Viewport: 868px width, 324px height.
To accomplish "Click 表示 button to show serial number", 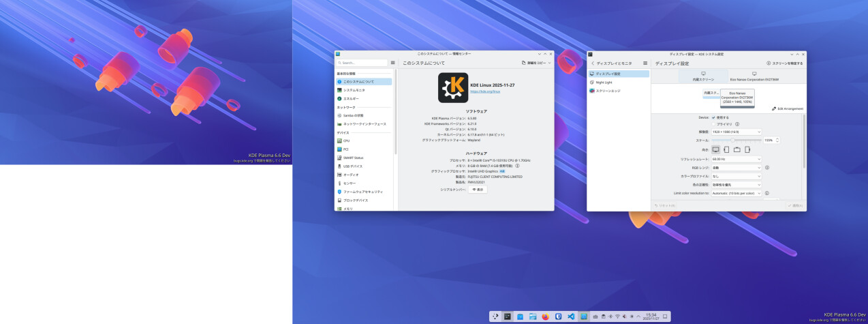I will tap(478, 190).
